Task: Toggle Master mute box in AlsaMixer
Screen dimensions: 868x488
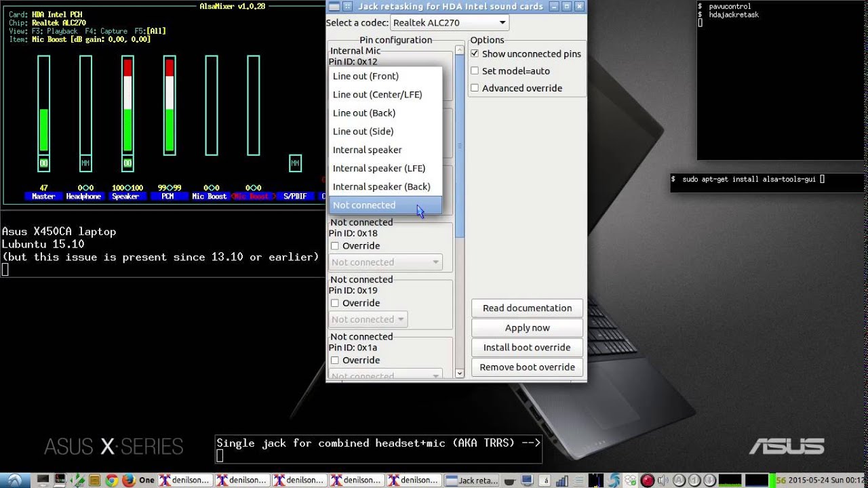Action: pyautogui.click(x=43, y=163)
